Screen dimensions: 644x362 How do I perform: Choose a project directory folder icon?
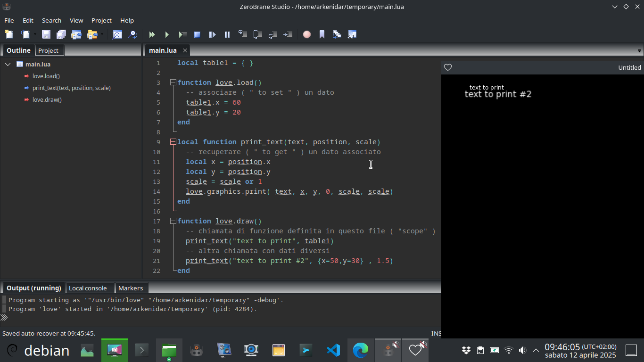[92, 34]
